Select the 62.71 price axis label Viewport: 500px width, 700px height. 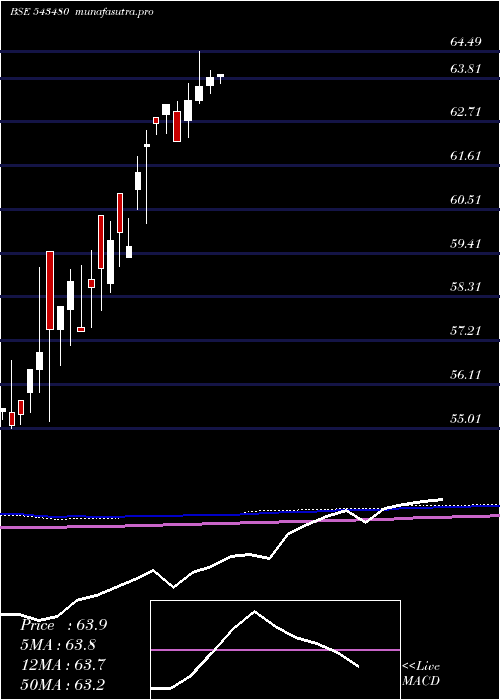pyautogui.click(x=466, y=112)
